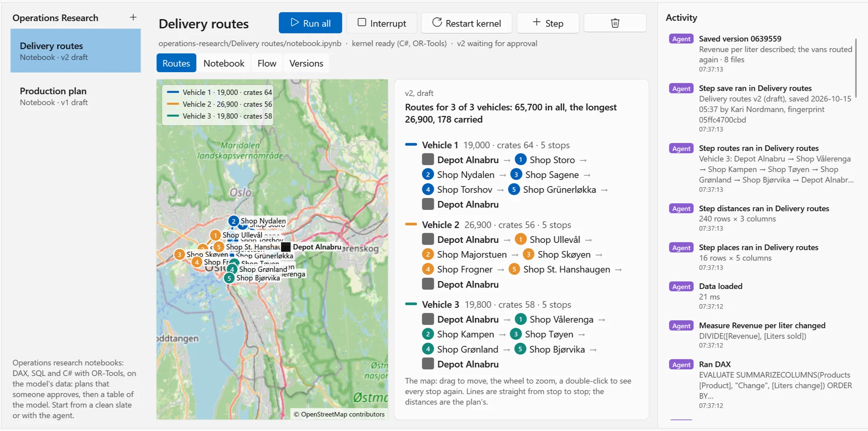Image resolution: width=868 pixels, height=431 pixels.
Task: Click the Activity panel scrollbar
Action: pos(856,67)
